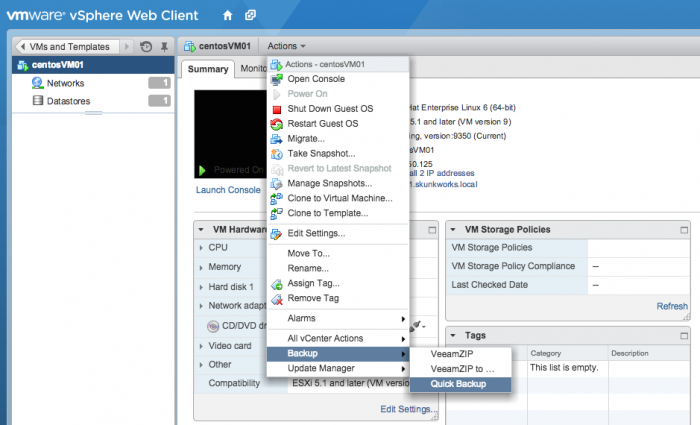Click the Take Snapshot icon

(277, 154)
